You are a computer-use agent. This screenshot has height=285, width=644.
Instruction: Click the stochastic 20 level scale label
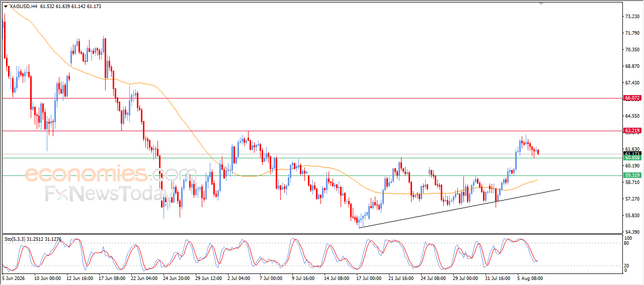pyautogui.click(x=626, y=265)
